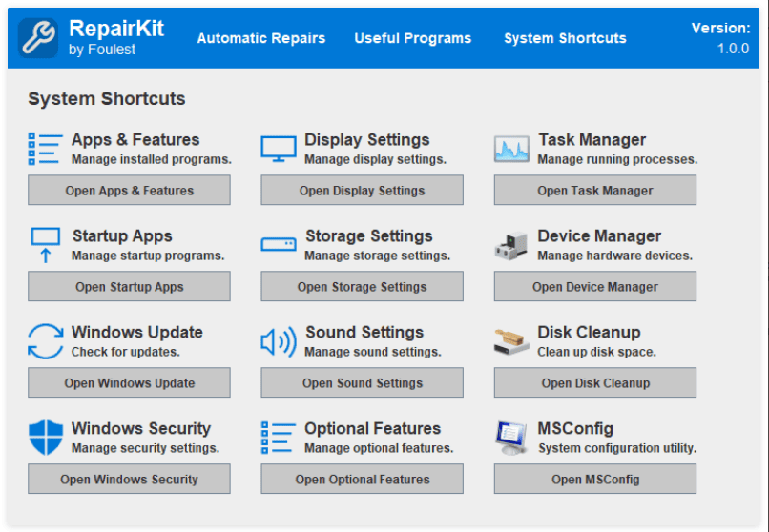769x532 pixels.
Task: Click Open Storage Settings button
Action: (362, 287)
